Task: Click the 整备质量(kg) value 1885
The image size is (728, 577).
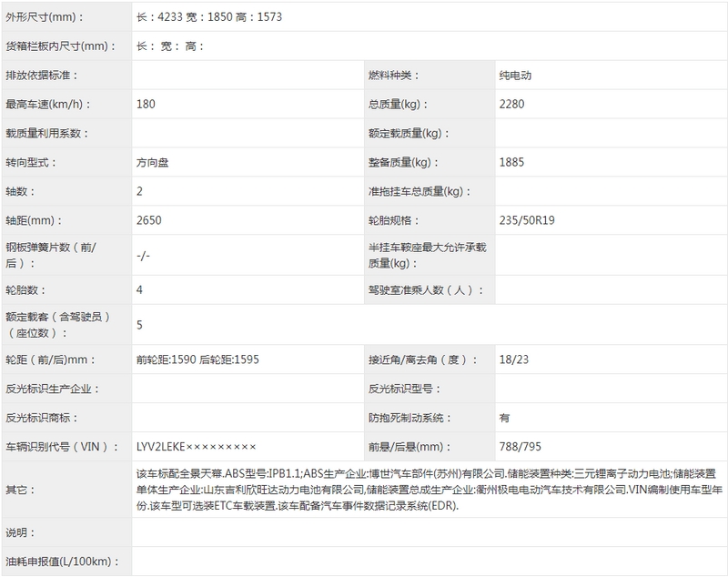Action: tap(511, 163)
